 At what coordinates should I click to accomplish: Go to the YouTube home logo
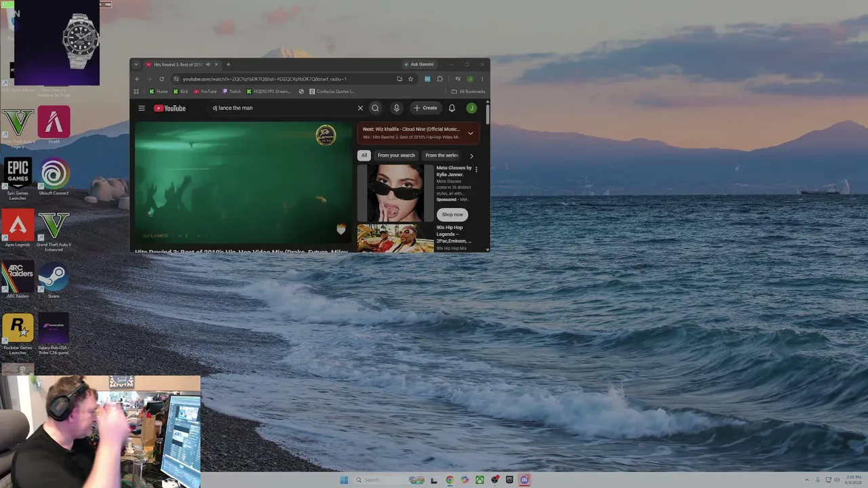tap(170, 108)
